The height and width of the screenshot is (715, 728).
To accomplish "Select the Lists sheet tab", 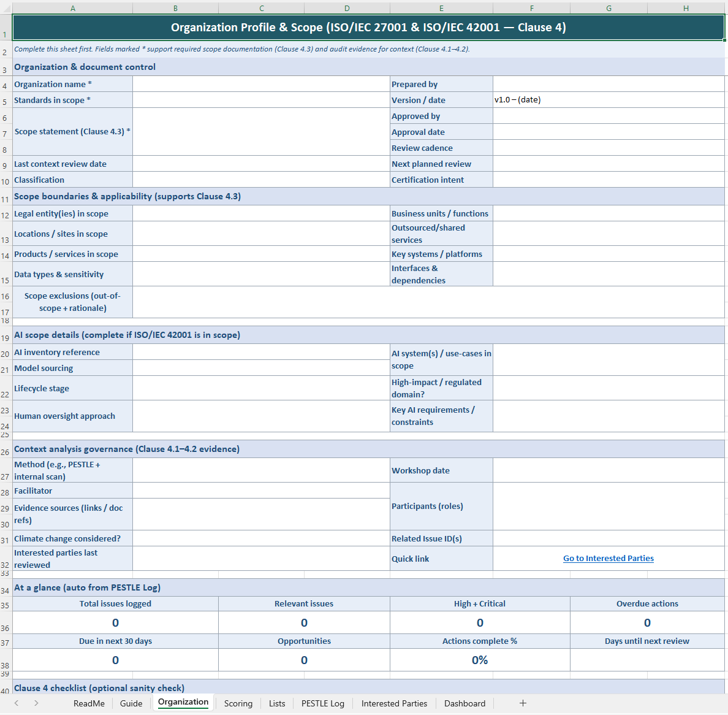I will 277,703.
